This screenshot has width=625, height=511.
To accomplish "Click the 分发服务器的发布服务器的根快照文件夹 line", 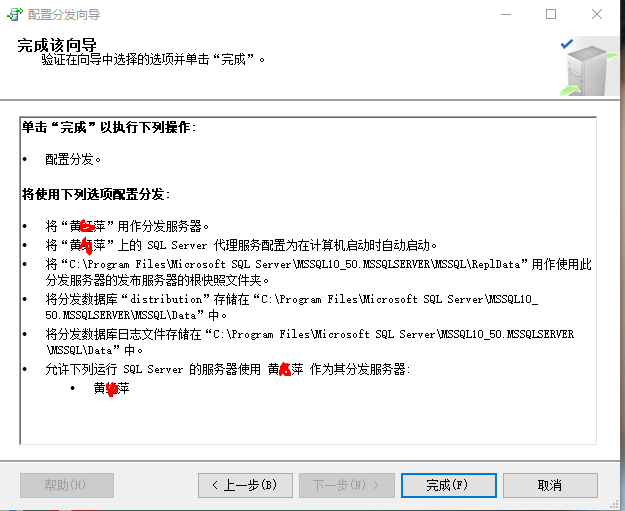I will (157, 281).
